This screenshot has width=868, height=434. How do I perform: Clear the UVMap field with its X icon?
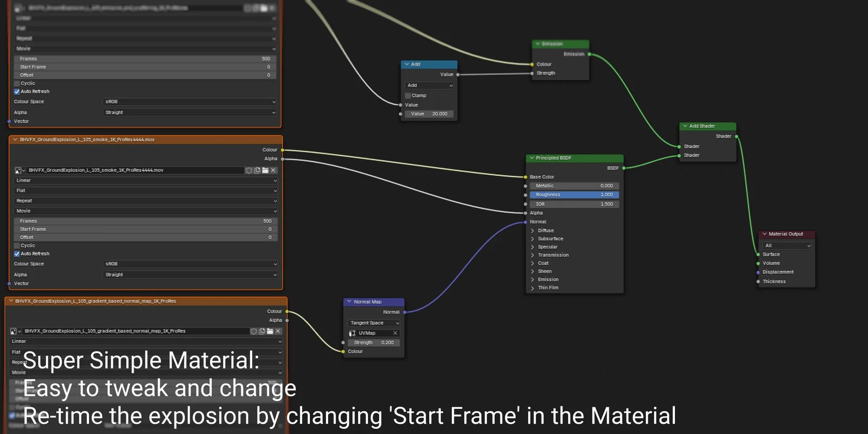(395, 333)
